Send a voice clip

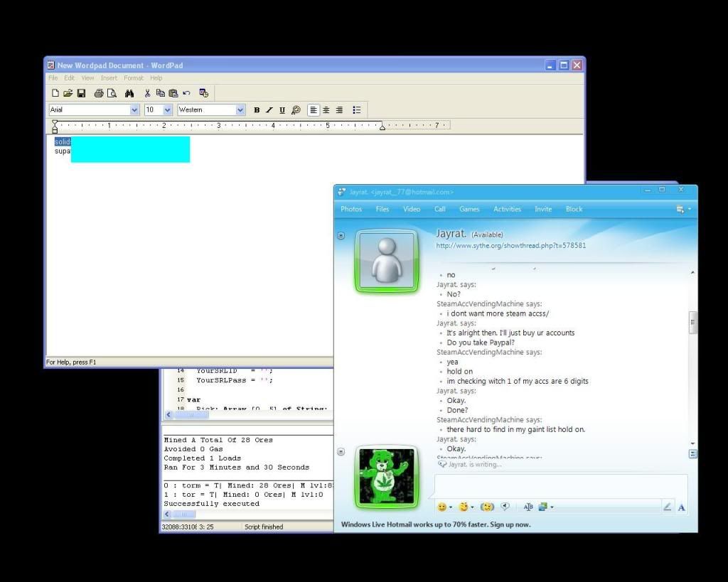pos(505,507)
